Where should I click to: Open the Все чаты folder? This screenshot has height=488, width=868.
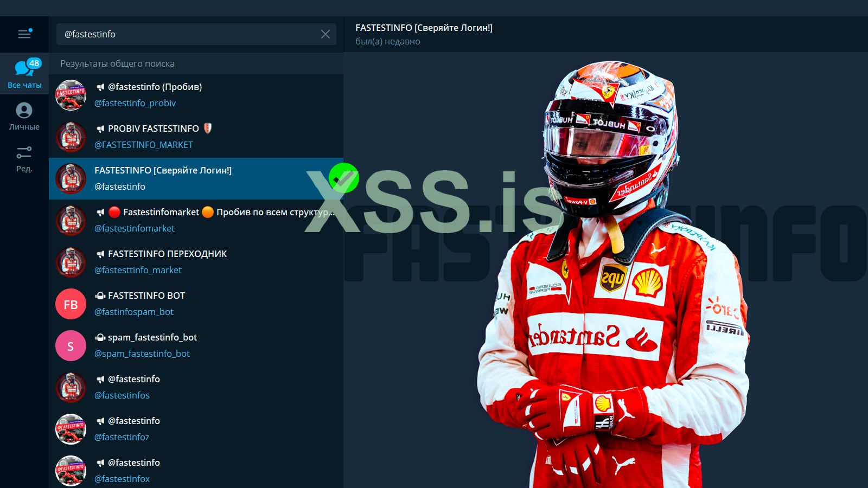[x=24, y=73]
